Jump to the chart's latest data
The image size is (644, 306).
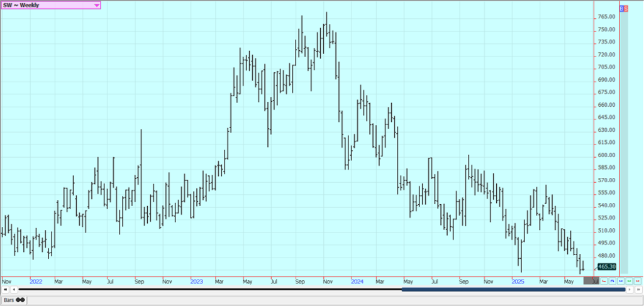point(638,290)
